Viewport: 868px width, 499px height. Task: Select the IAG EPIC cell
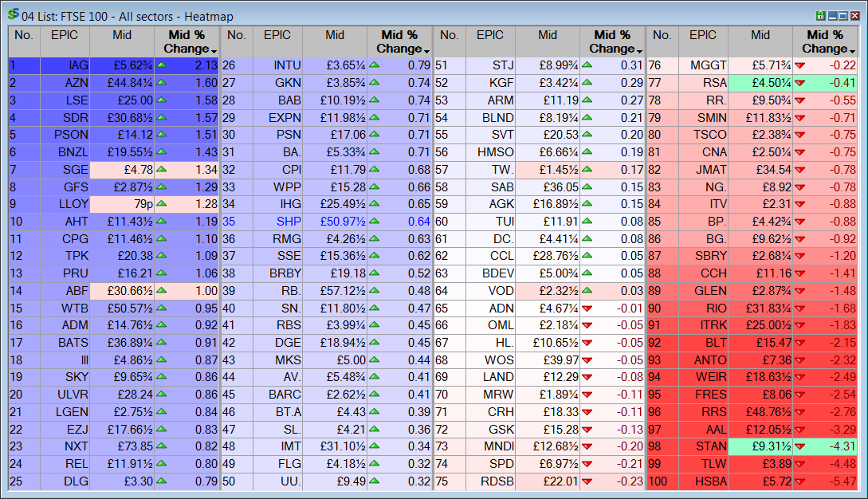click(x=65, y=65)
